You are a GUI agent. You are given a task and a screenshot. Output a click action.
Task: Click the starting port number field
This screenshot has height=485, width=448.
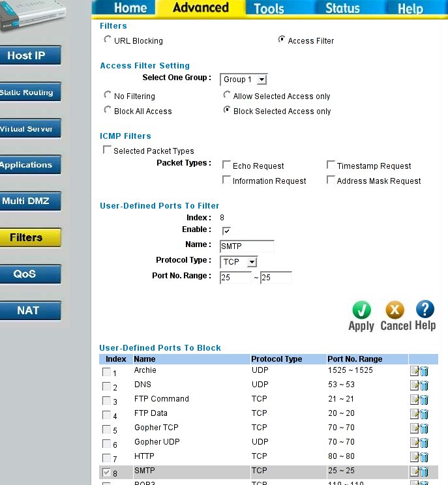point(235,278)
